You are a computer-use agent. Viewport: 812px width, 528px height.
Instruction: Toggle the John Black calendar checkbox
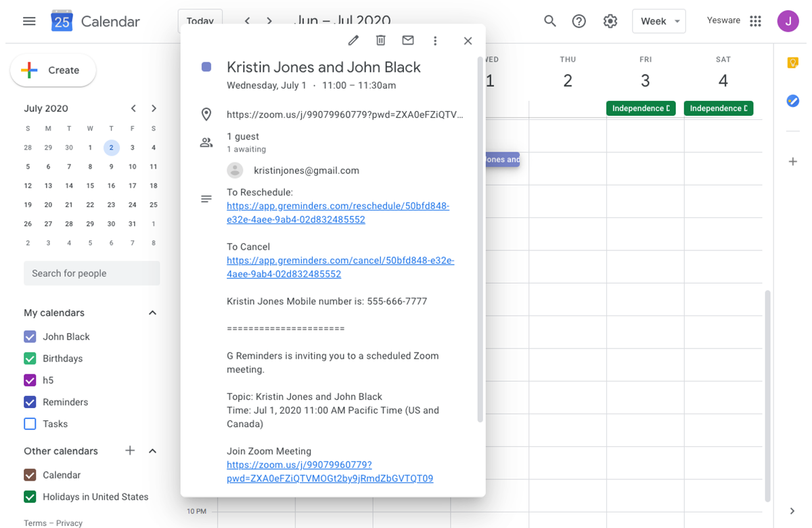click(x=30, y=336)
